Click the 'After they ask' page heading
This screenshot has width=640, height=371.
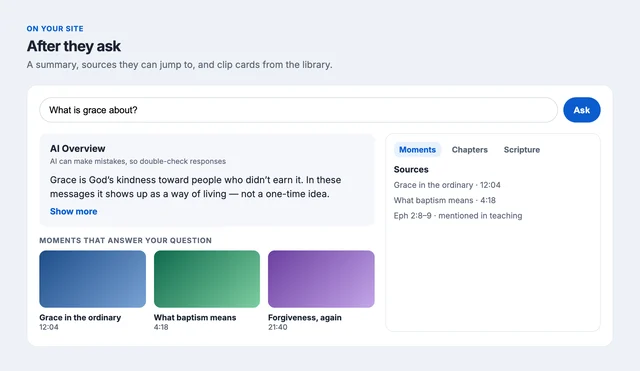[x=74, y=46]
